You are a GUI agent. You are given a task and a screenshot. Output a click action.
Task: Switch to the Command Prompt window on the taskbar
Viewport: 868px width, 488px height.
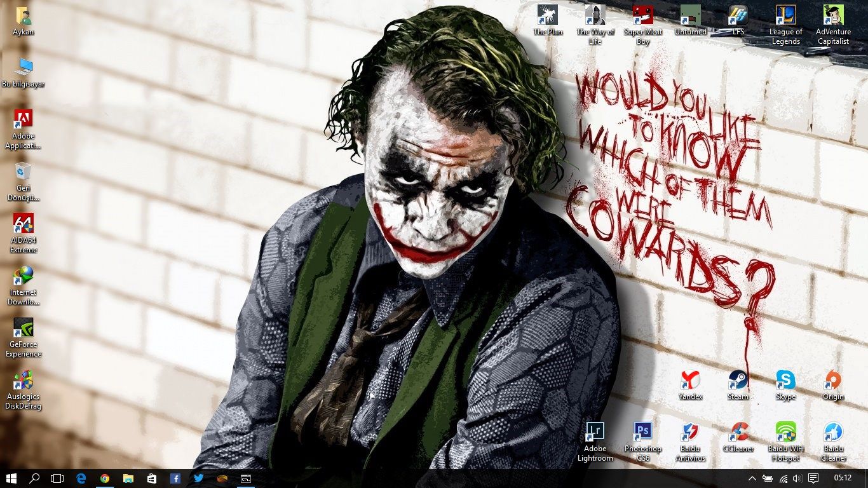[x=245, y=478]
